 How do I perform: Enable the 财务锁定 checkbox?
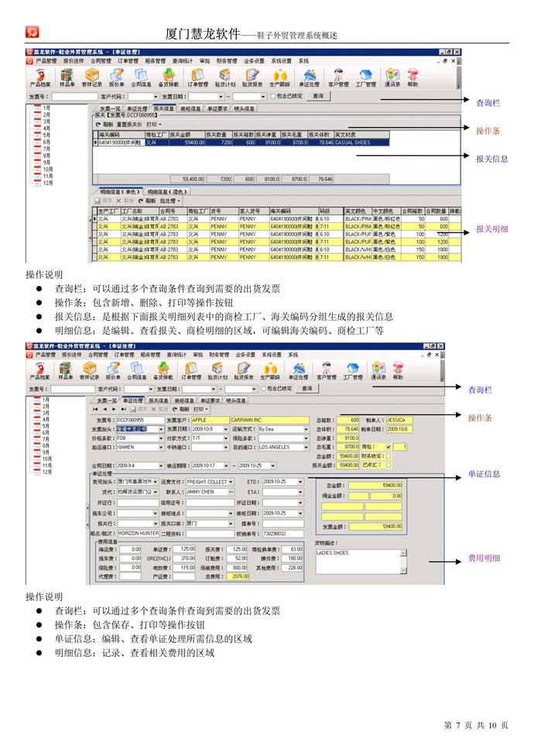tap(389, 456)
